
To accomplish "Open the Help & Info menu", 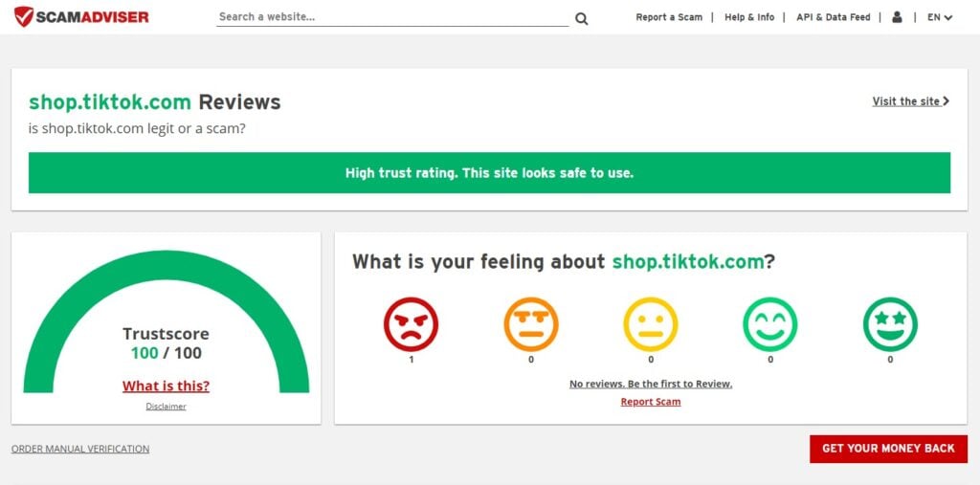I will 749,17.
